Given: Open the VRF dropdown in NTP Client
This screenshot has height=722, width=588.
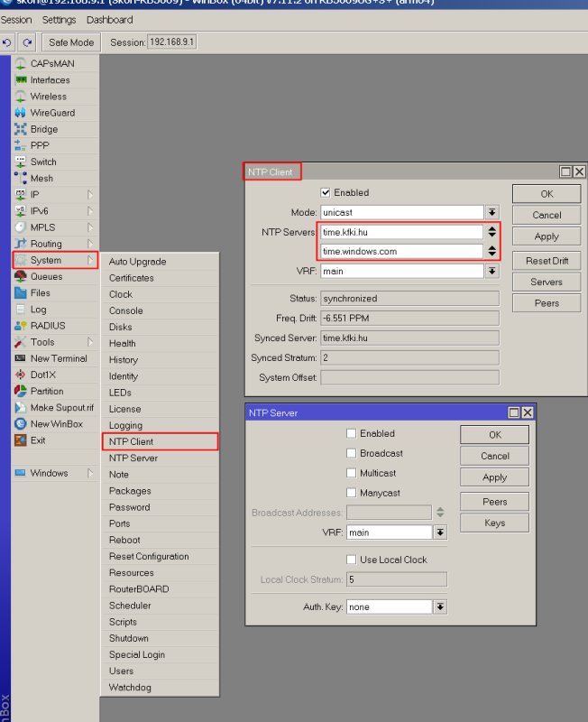Looking at the screenshot, I should pyautogui.click(x=492, y=272).
